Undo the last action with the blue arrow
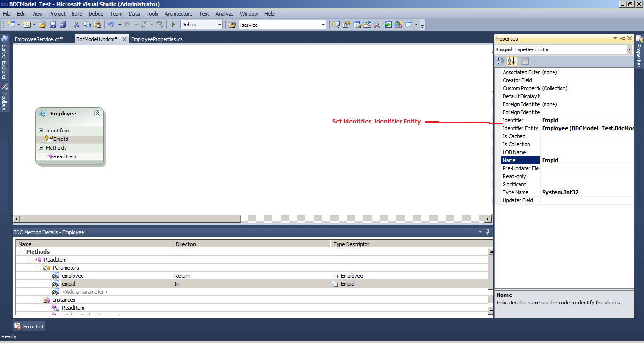Image resolution: width=644 pixels, height=344 pixels. click(x=111, y=25)
